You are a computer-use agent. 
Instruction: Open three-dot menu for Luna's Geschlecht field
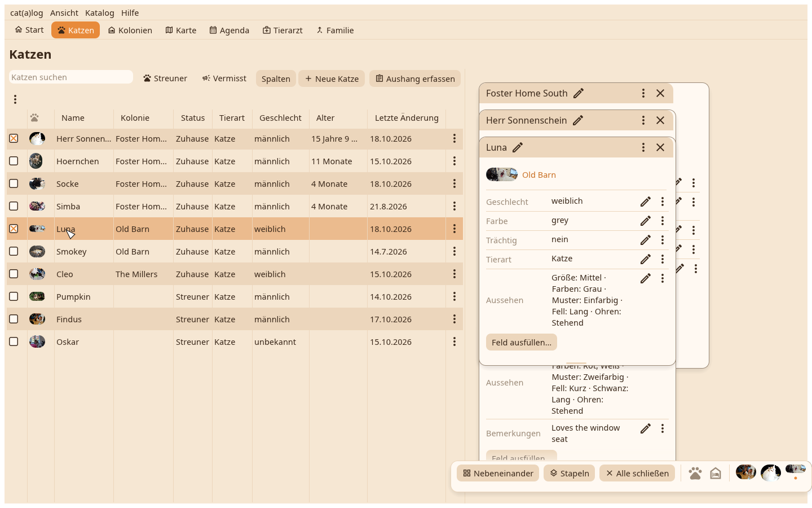(663, 202)
